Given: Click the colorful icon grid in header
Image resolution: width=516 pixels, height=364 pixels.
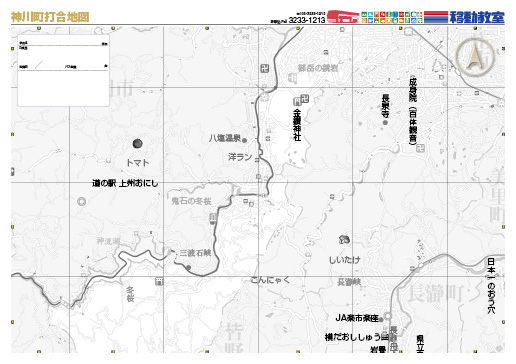Looking at the screenshot, I should tap(392, 17).
